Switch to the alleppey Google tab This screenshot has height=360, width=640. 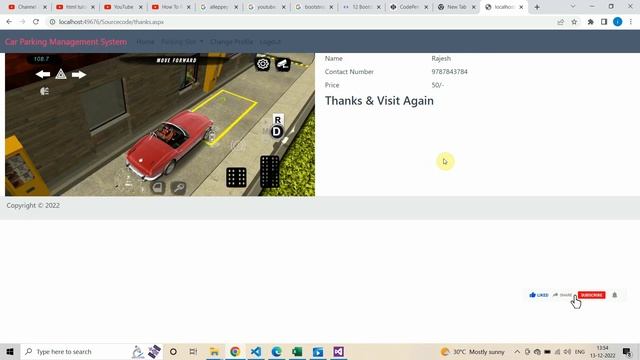tap(219, 7)
